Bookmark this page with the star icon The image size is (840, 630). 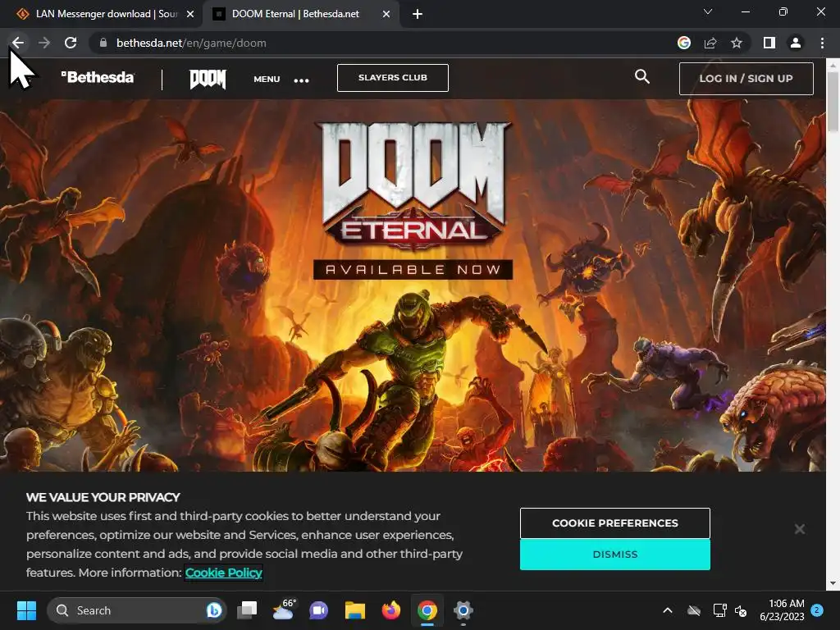click(x=737, y=43)
